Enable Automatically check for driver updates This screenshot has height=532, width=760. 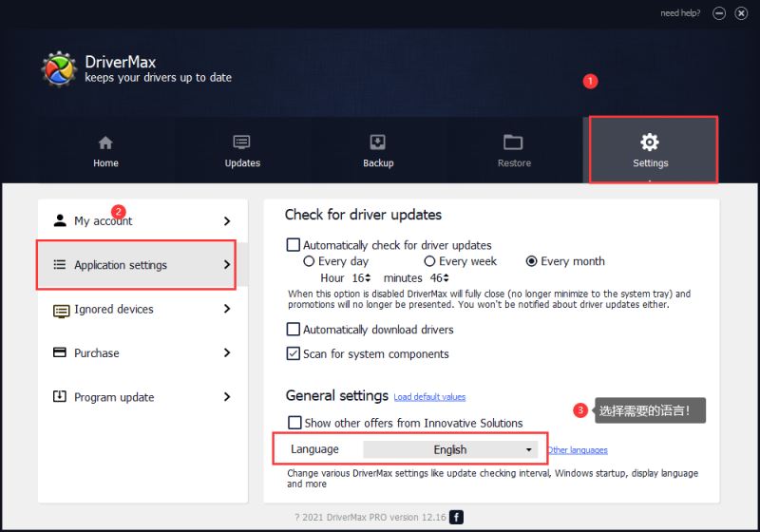pos(294,245)
